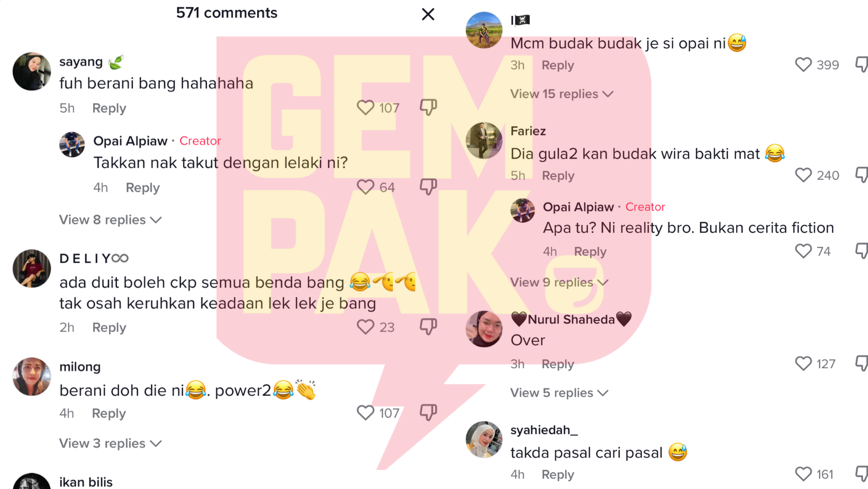Dislike sayang's comment with thumbs-down icon
The height and width of the screenshot is (489, 868).
(428, 107)
